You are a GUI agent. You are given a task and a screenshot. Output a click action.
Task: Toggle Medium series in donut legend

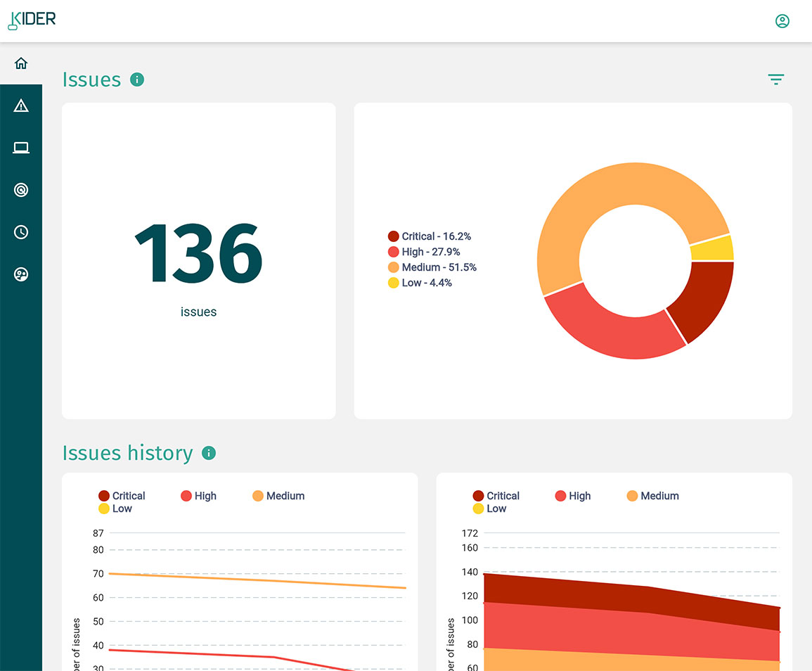(x=432, y=267)
